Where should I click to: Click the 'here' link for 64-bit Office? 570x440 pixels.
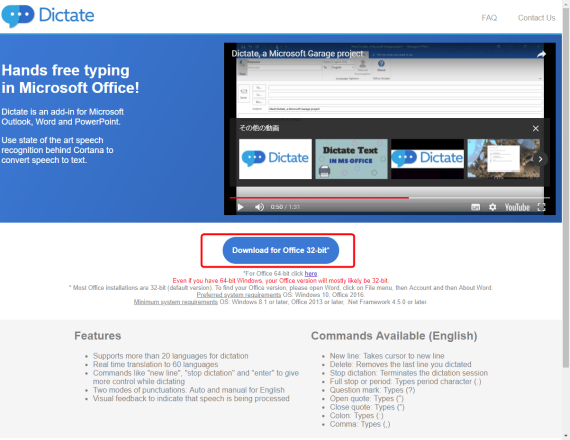(311, 273)
